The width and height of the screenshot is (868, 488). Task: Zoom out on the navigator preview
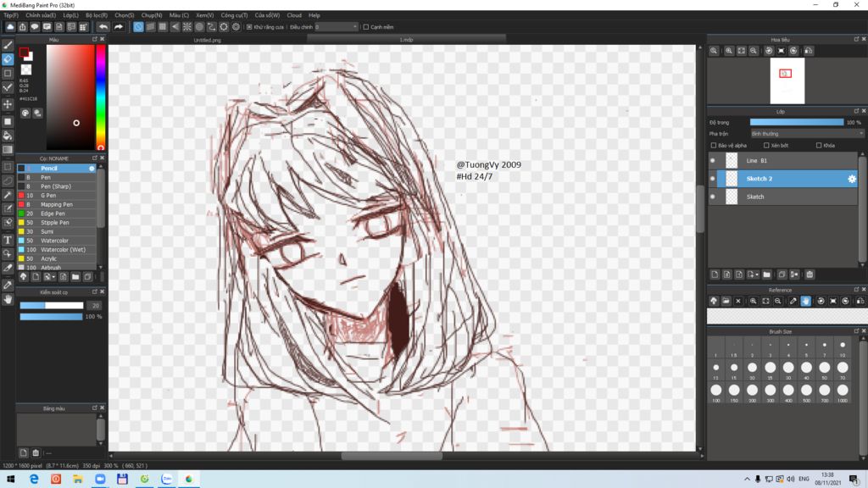(754, 51)
